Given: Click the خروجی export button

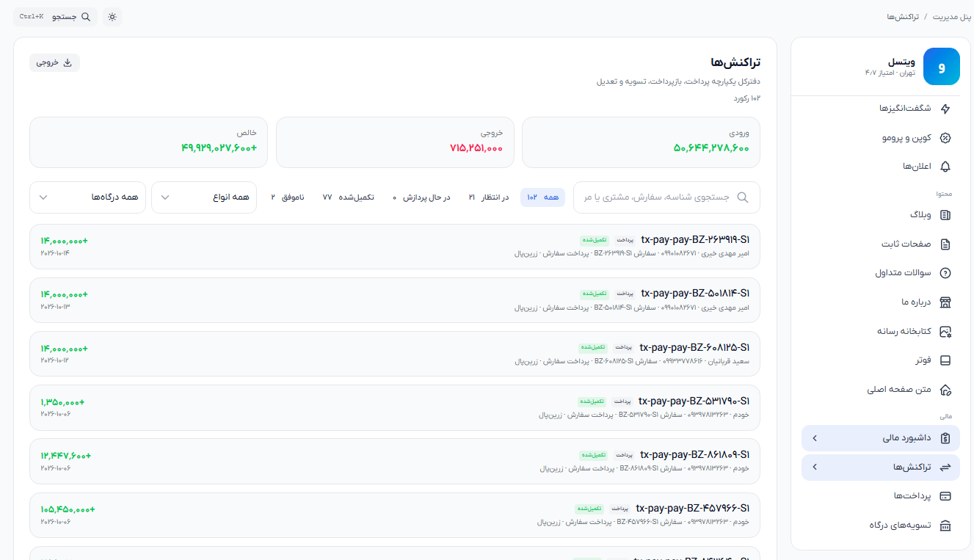Looking at the screenshot, I should pos(54,63).
